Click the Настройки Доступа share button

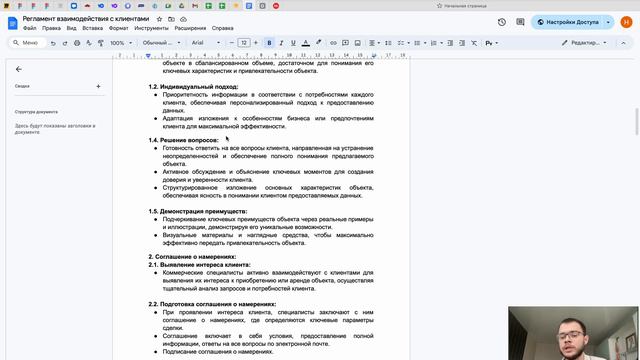tap(567, 22)
